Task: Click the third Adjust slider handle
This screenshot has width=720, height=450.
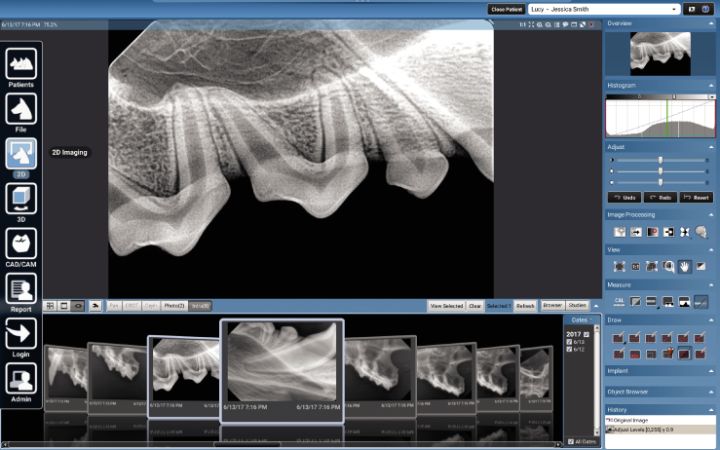Action: tap(660, 182)
